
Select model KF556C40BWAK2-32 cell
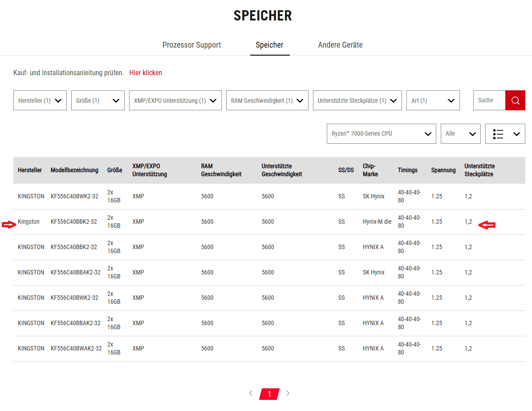[76, 348]
